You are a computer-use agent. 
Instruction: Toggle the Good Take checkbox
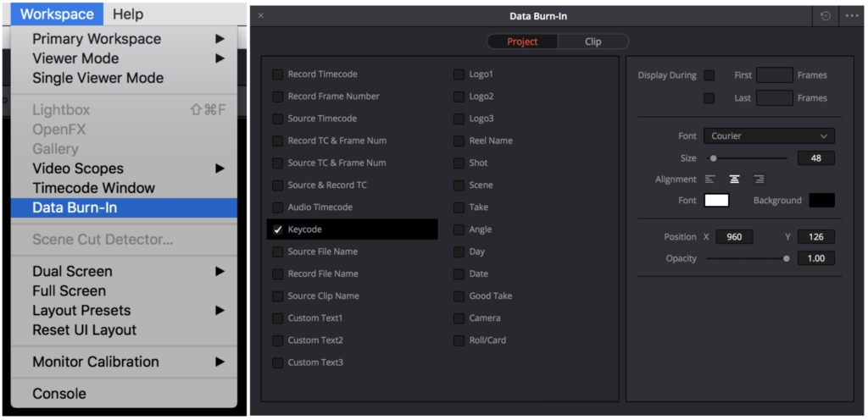[459, 296]
